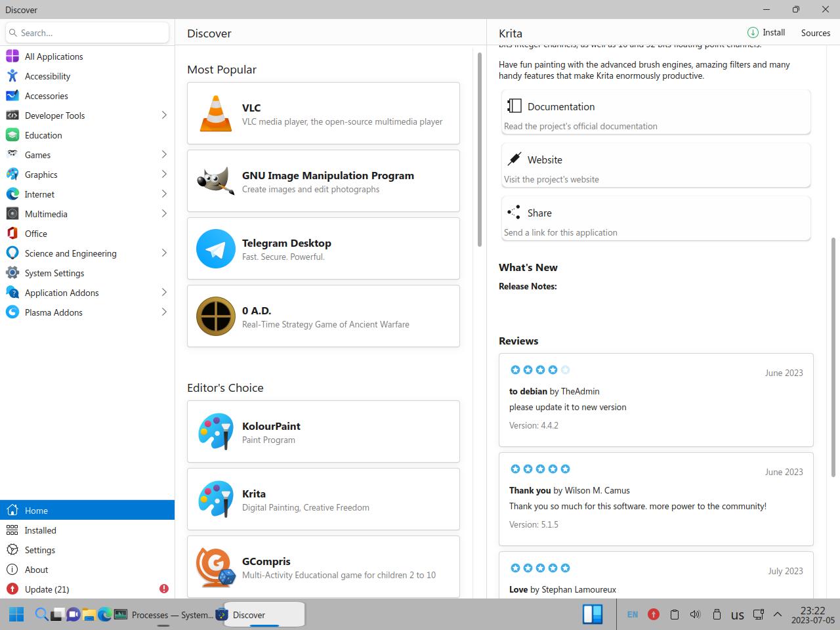The width and height of the screenshot is (840, 630).
Task: Click the update alert badge beside Update (21)
Action: pyautogui.click(x=164, y=589)
